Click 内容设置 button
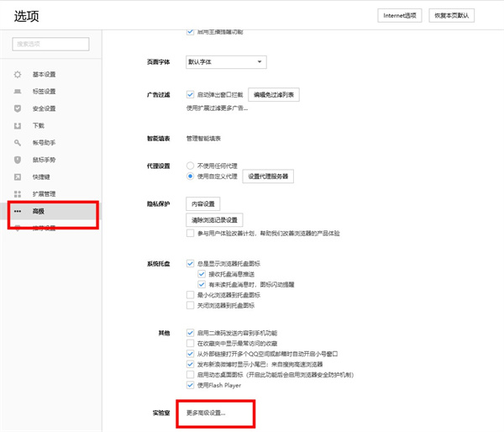This screenshot has width=504, height=432. click(202, 204)
